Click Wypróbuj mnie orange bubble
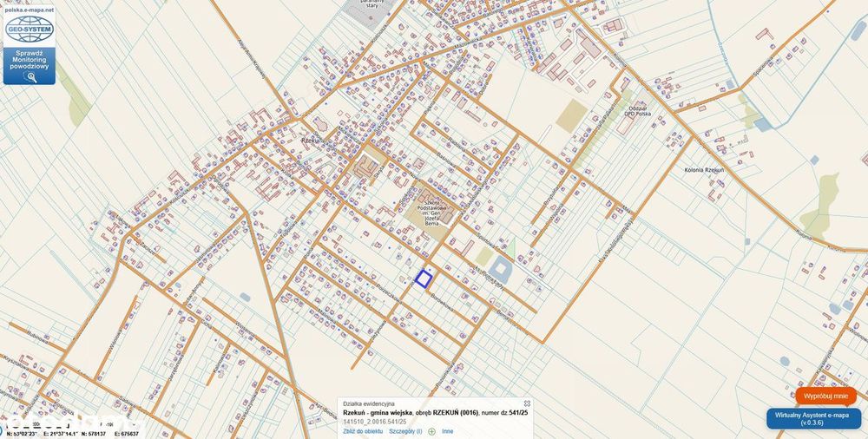868x439 pixels. (x=826, y=396)
